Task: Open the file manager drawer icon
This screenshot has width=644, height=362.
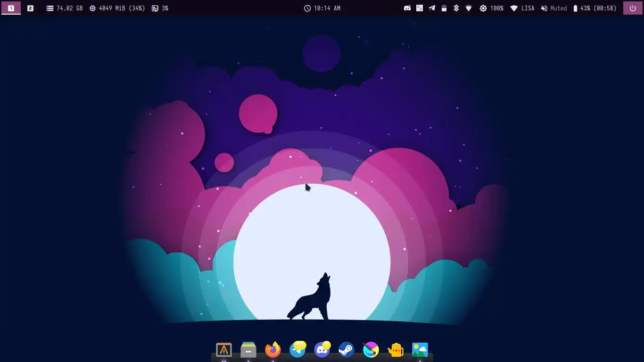Action: (248, 350)
